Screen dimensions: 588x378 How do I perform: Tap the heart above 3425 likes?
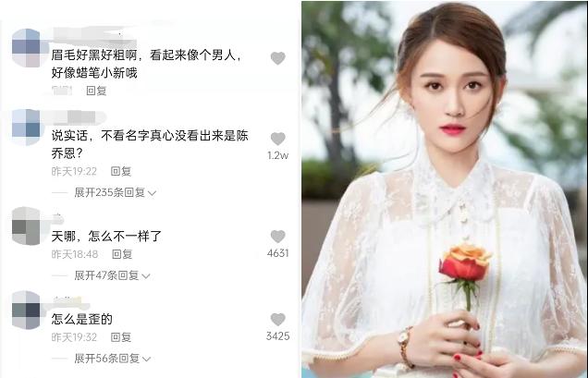pyautogui.click(x=278, y=320)
